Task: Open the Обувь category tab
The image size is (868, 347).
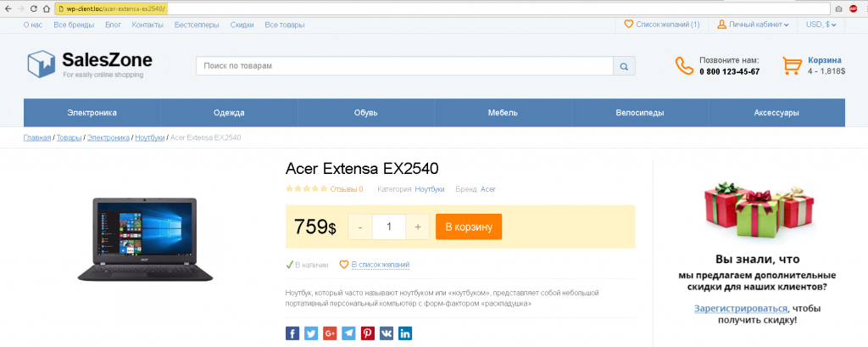Action: tap(366, 113)
